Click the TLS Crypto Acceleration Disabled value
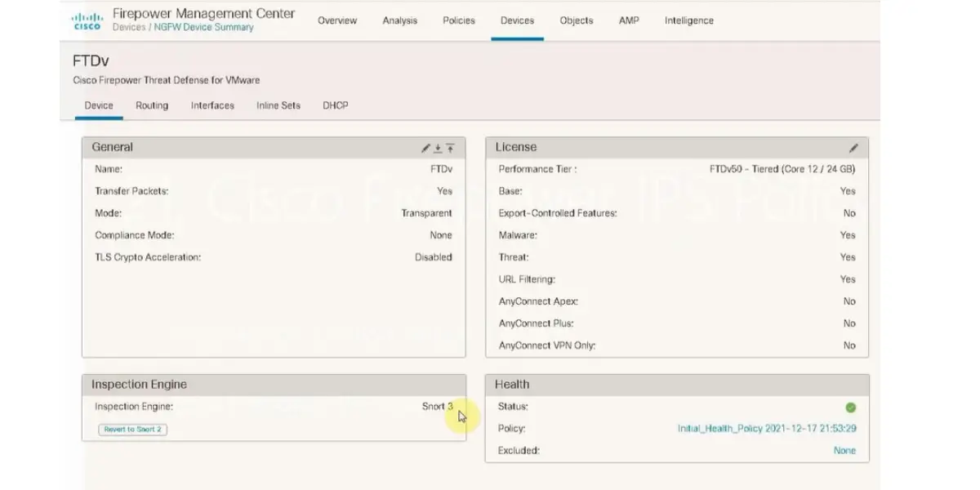The image size is (980, 490). [x=433, y=257]
